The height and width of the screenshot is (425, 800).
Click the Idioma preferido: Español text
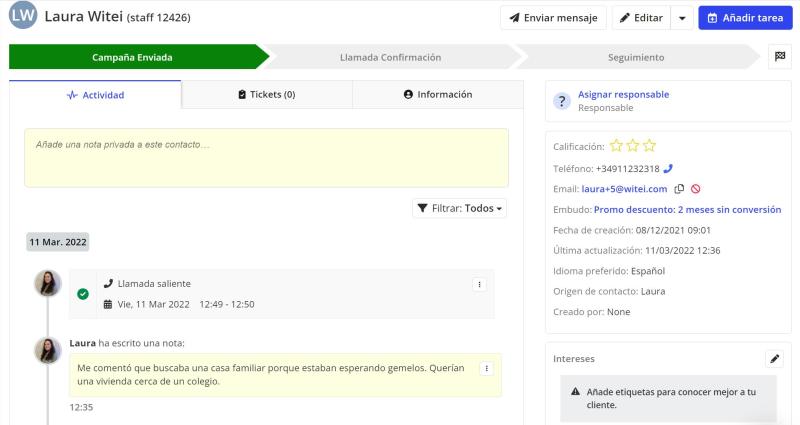pyautogui.click(x=609, y=271)
